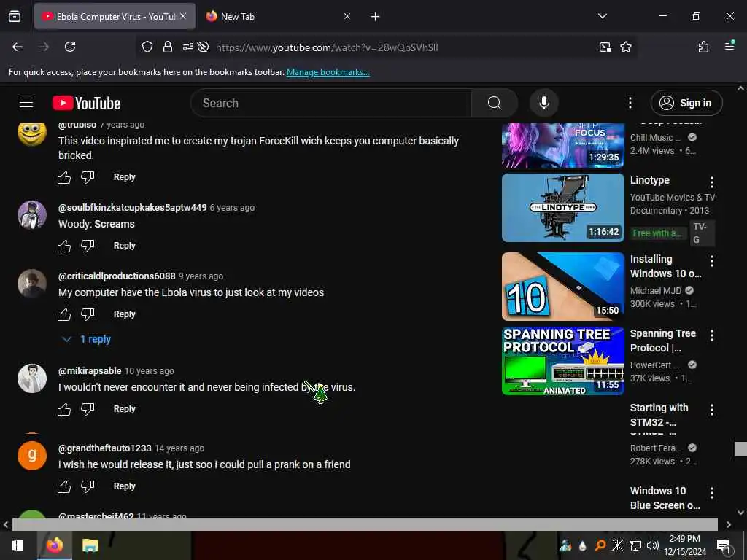This screenshot has width=747, height=560.
Task: Click the horizontal scrollbar track
Action: tap(365, 524)
